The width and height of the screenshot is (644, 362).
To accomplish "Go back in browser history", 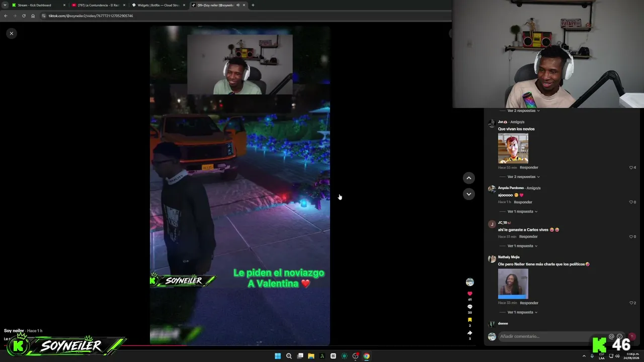I will click(x=6, y=16).
